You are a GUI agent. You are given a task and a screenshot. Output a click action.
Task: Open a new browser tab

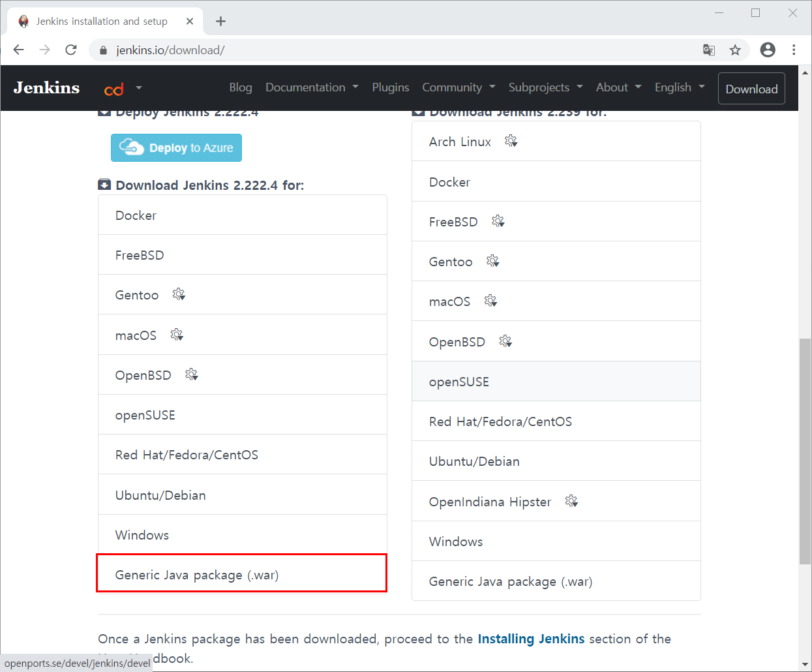click(220, 22)
